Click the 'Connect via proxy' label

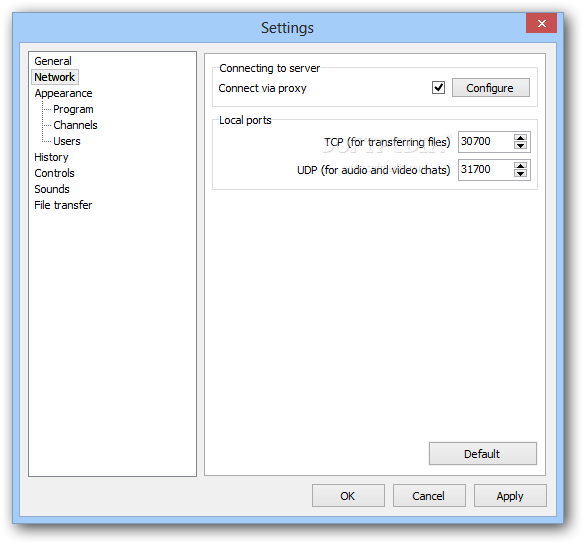point(262,88)
